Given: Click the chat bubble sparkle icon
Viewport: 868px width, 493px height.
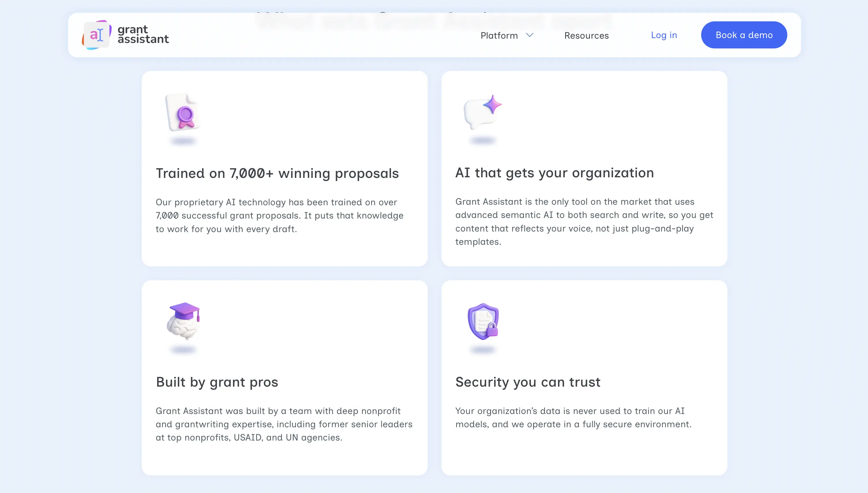Looking at the screenshot, I should click(482, 112).
